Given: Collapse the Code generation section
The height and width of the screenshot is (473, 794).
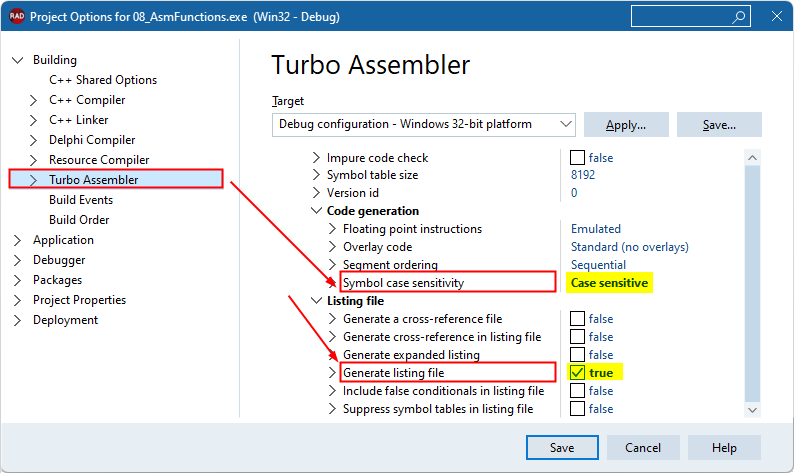Looking at the screenshot, I should [x=316, y=211].
